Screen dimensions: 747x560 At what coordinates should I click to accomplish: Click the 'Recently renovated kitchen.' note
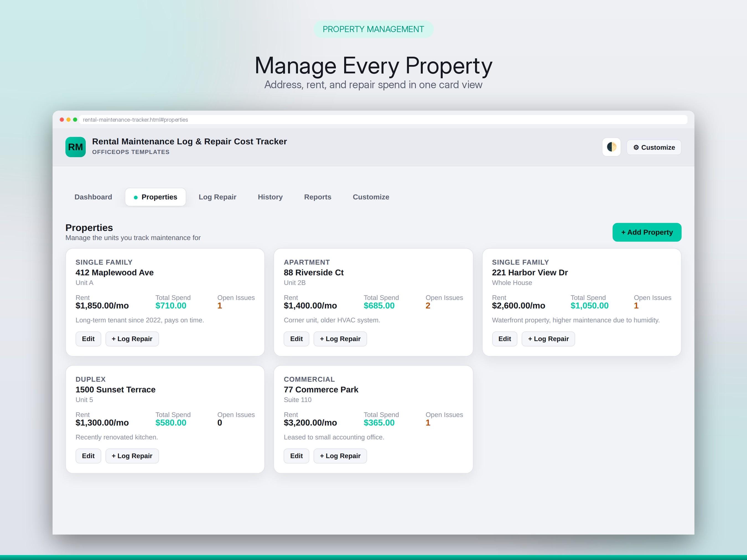tap(117, 437)
